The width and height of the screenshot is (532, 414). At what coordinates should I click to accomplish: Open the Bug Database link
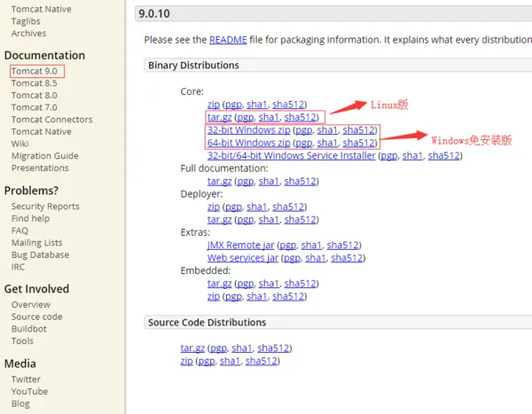coord(41,254)
